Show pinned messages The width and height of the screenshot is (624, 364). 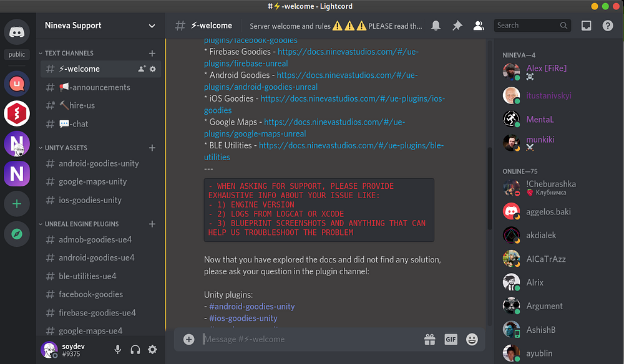[x=457, y=26]
